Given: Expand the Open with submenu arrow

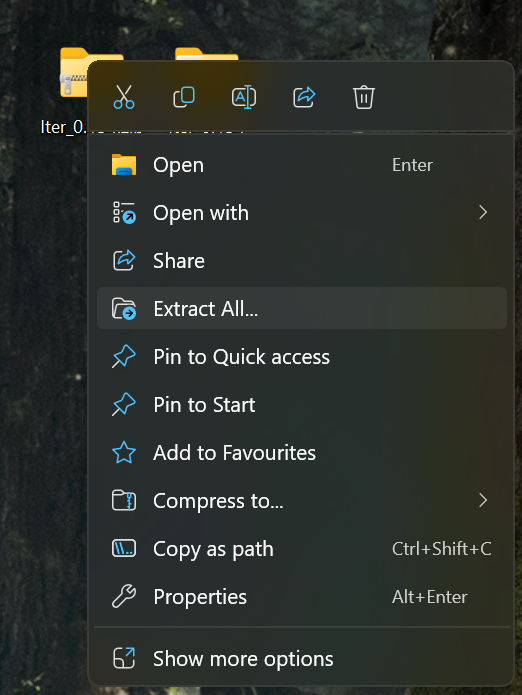Looking at the screenshot, I should click(x=483, y=213).
